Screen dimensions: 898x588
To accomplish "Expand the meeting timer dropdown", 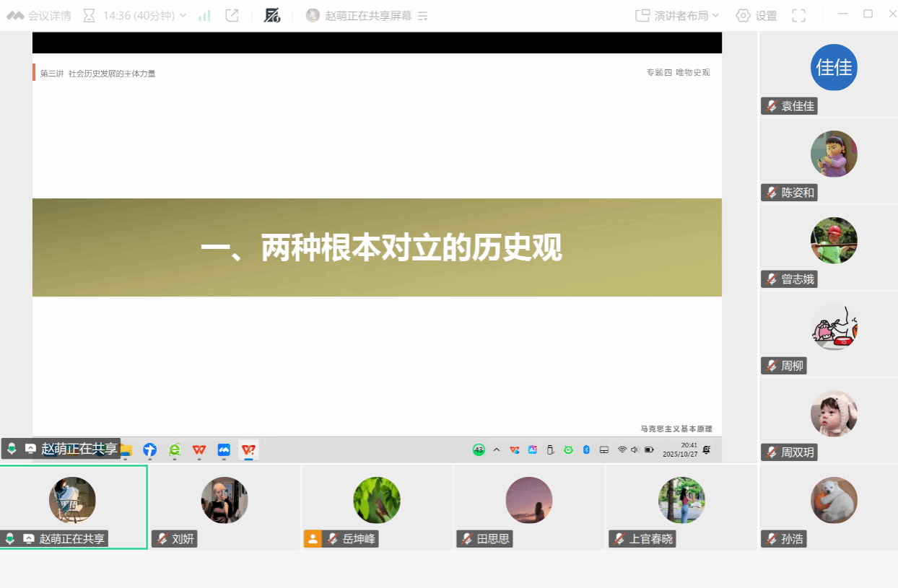I will point(182,15).
